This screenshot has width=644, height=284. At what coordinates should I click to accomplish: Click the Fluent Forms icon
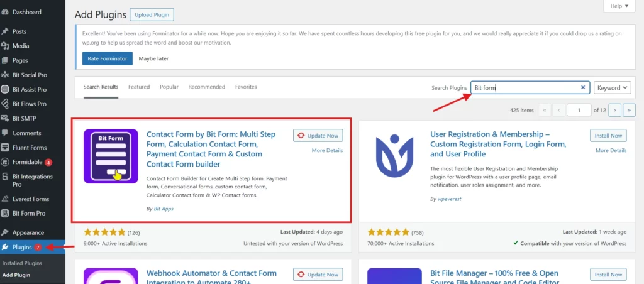click(x=5, y=147)
